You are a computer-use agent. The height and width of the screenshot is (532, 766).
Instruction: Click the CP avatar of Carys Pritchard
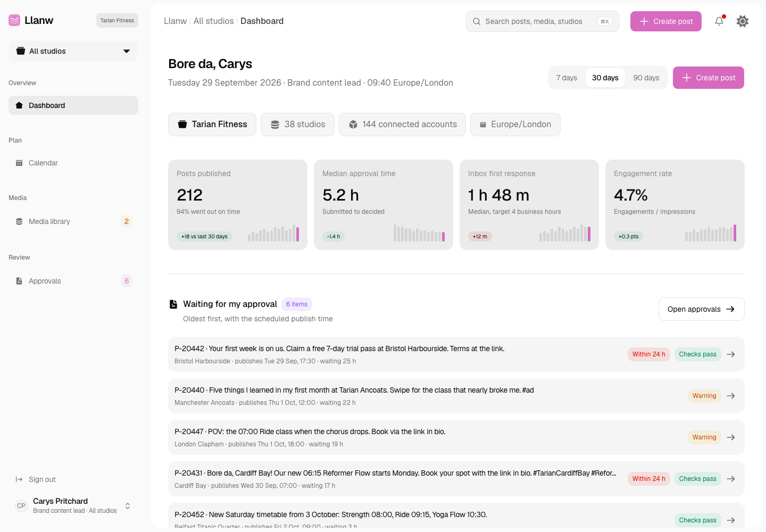[x=21, y=506]
